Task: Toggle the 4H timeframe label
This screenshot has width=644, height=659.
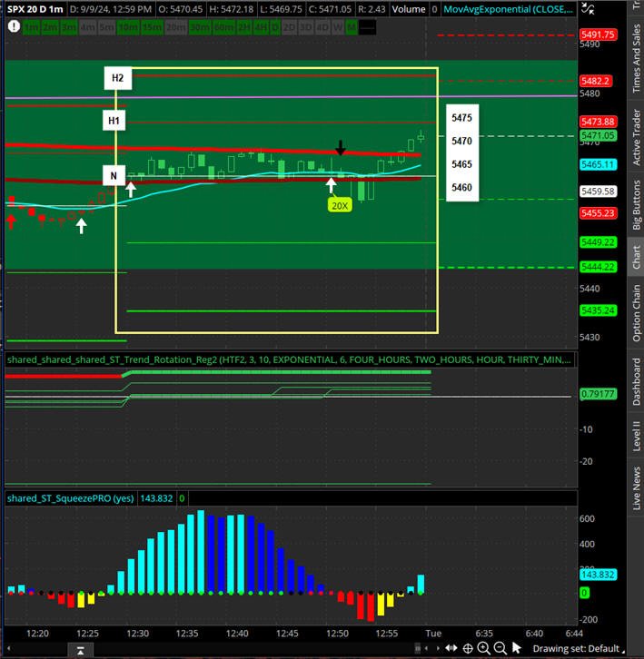Action: click(261, 28)
